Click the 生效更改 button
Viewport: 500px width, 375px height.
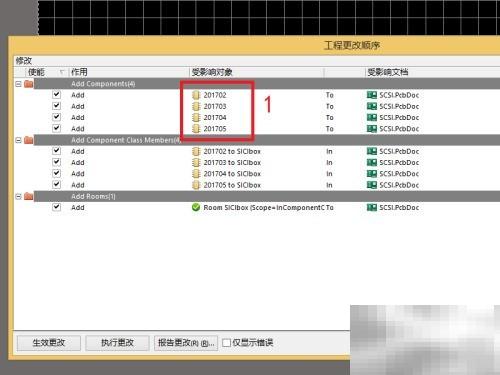(49, 343)
